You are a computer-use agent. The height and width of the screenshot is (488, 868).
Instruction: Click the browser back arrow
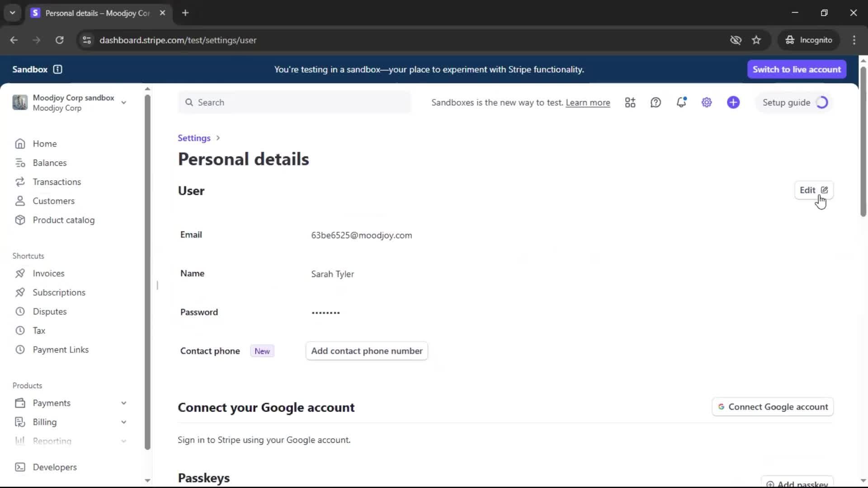click(x=14, y=40)
